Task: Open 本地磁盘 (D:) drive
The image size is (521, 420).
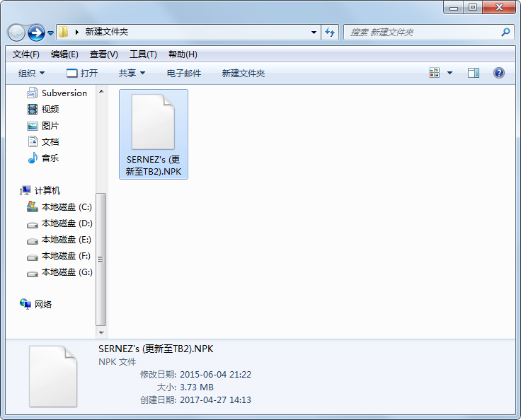Action: [59, 223]
